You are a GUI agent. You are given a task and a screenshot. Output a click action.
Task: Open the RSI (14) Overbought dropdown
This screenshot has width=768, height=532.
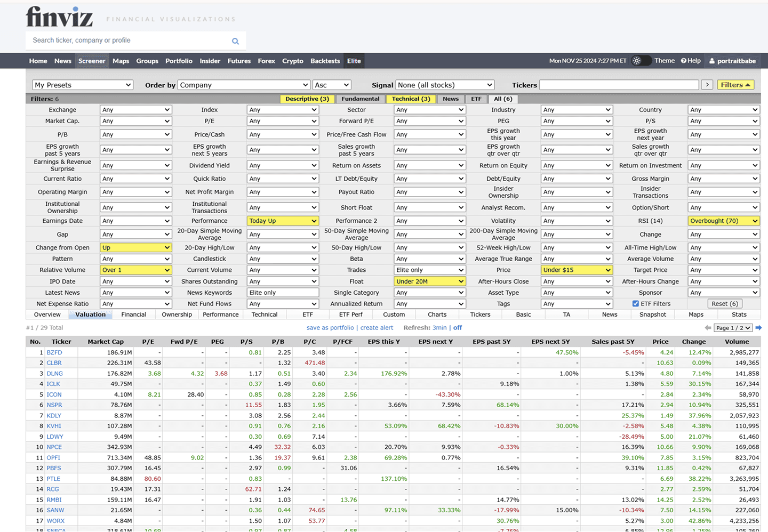click(x=723, y=221)
